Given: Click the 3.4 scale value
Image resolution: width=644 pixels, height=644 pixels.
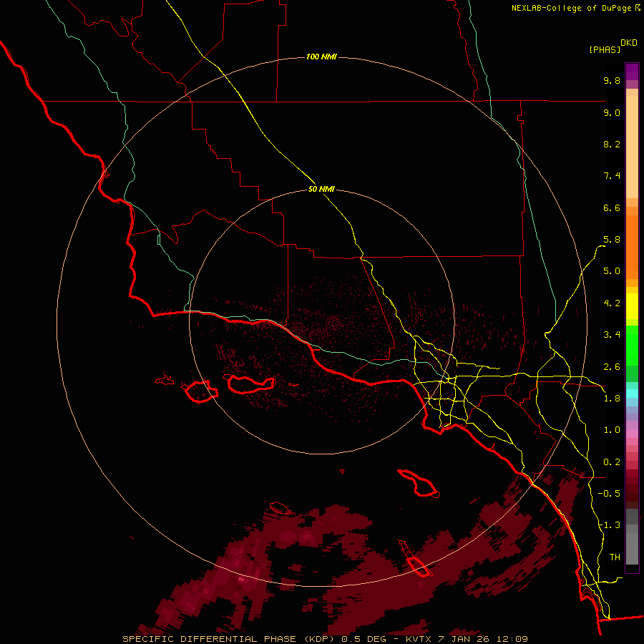Looking at the screenshot, I should [612, 335].
